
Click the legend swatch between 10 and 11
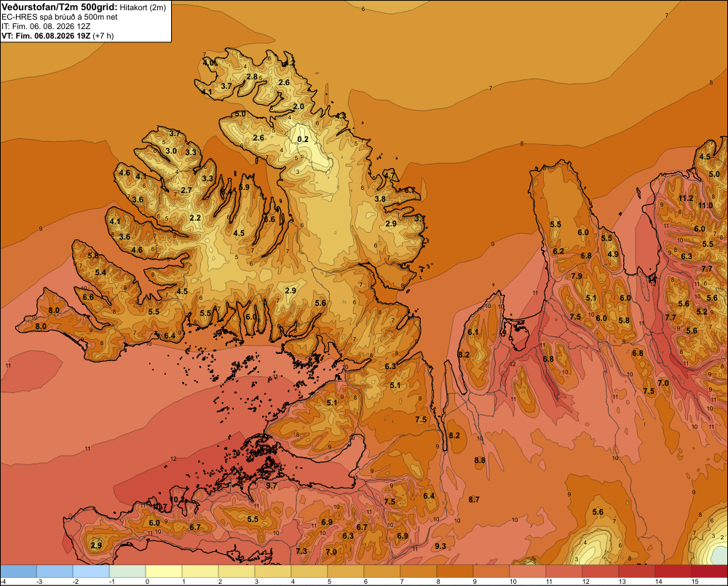click(528, 571)
